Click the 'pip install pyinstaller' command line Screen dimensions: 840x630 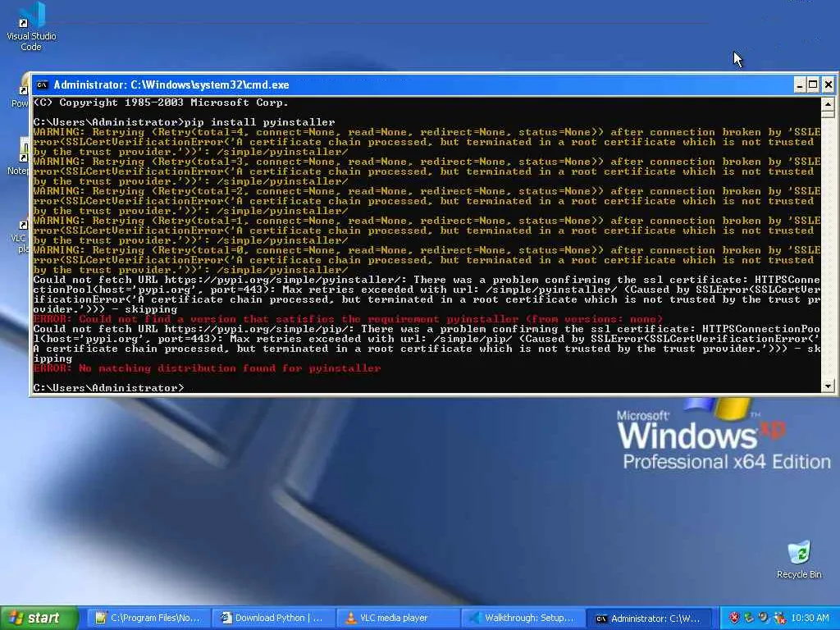click(x=184, y=122)
